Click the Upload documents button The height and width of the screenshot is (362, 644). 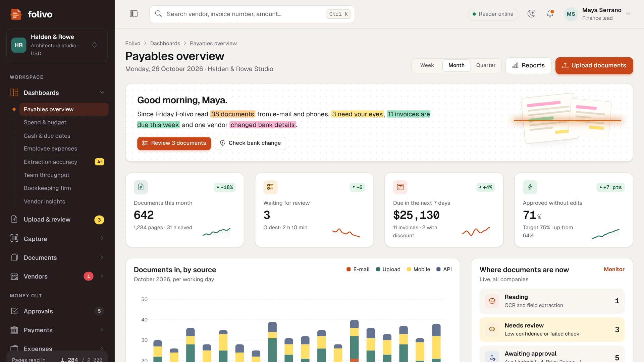pyautogui.click(x=594, y=65)
